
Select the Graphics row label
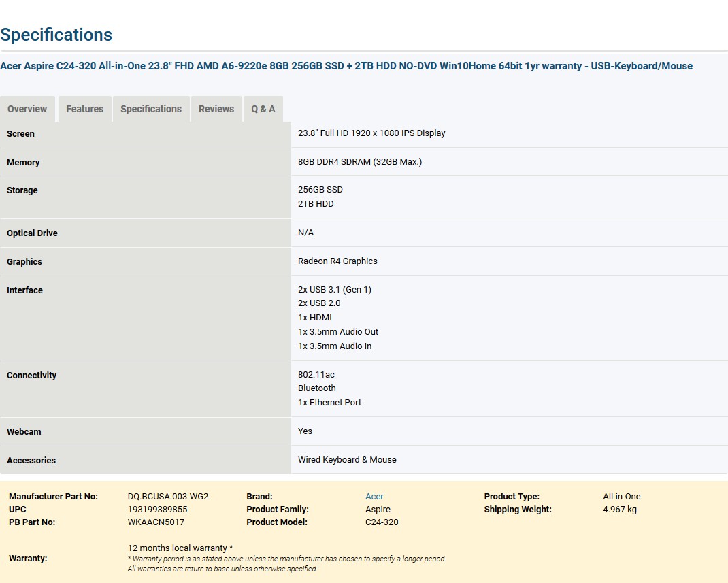(24, 262)
